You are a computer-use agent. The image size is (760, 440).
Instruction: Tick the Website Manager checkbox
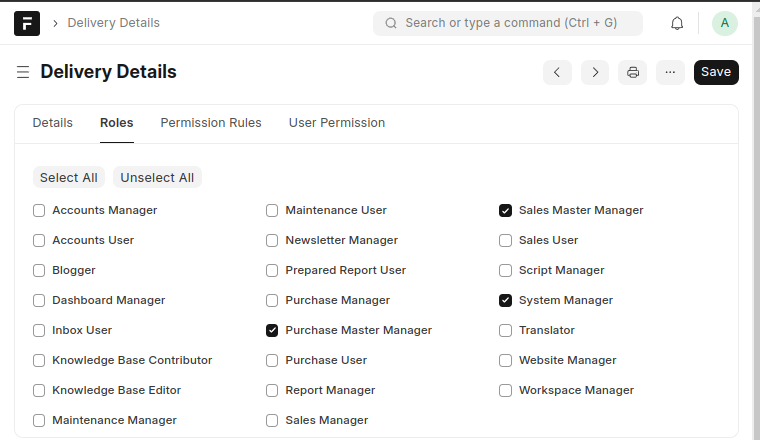(x=506, y=361)
